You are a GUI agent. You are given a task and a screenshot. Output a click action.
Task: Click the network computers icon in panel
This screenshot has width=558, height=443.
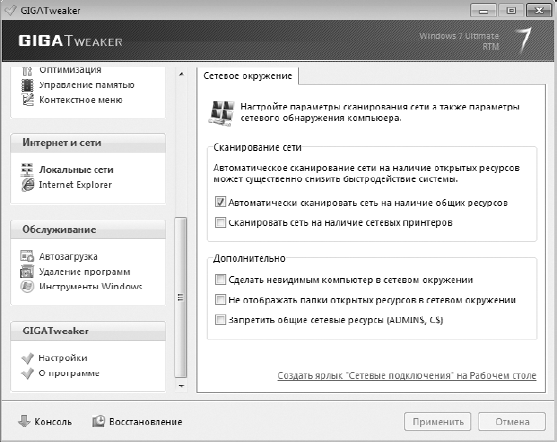click(x=222, y=113)
